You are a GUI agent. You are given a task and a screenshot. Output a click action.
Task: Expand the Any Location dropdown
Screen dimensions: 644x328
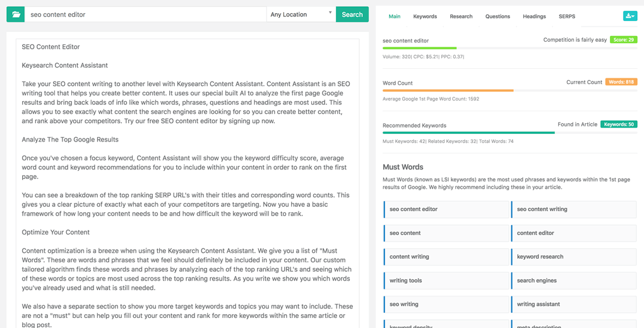click(x=301, y=15)
